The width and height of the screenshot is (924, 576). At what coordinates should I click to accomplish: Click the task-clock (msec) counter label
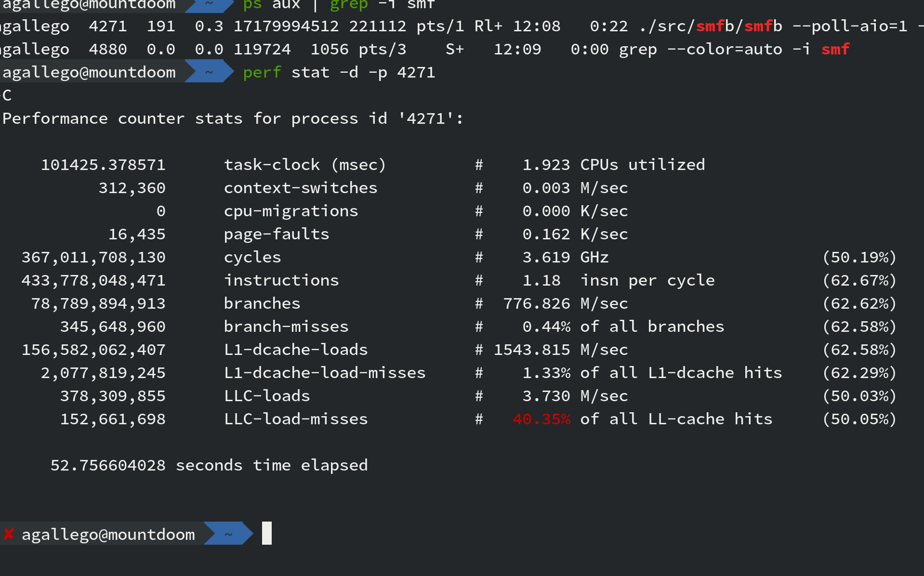[305, 165]
